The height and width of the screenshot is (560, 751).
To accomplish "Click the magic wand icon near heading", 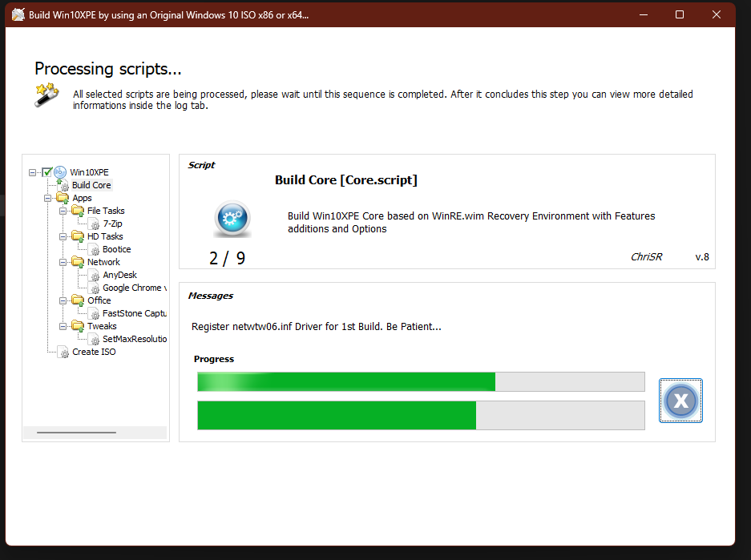I will 47,95.
